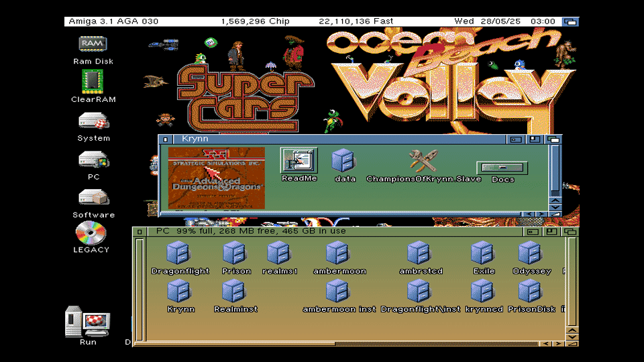
Task: Open the Ram Disk icon
Action: pyautogui.click(x=93, y=44)
